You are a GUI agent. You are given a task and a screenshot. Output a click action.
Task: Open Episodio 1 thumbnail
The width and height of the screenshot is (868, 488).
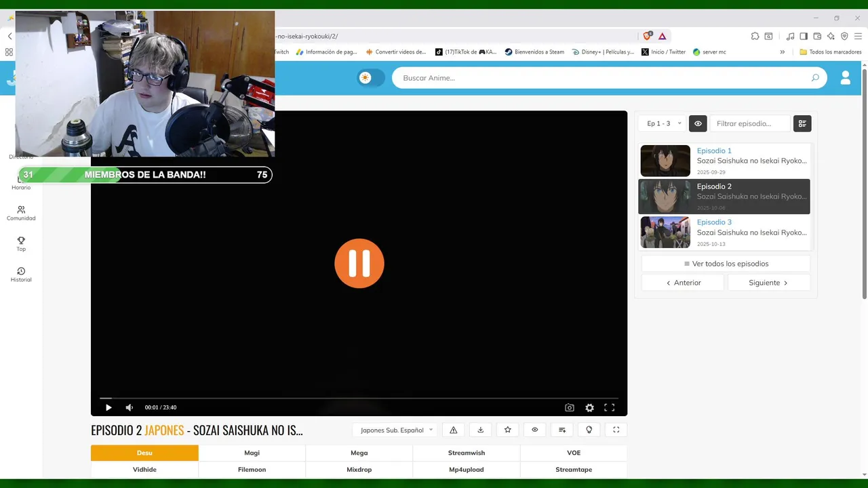pyautogui.click(x=665, y=161)
